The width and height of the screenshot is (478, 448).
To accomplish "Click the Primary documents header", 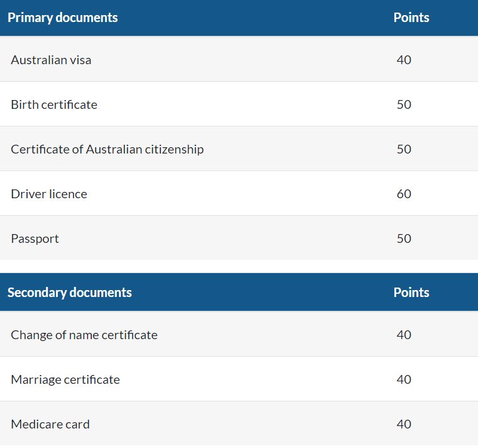I will [62, 18].
